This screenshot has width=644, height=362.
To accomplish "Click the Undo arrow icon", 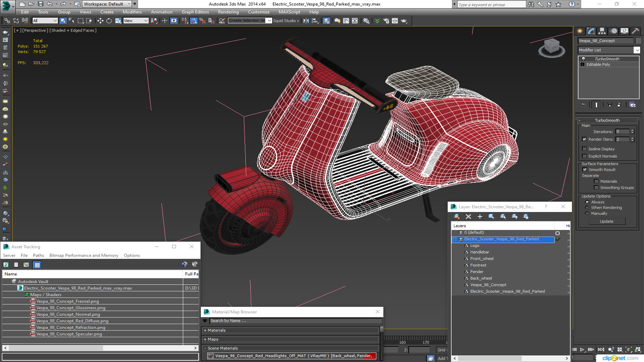I will 50,4.
